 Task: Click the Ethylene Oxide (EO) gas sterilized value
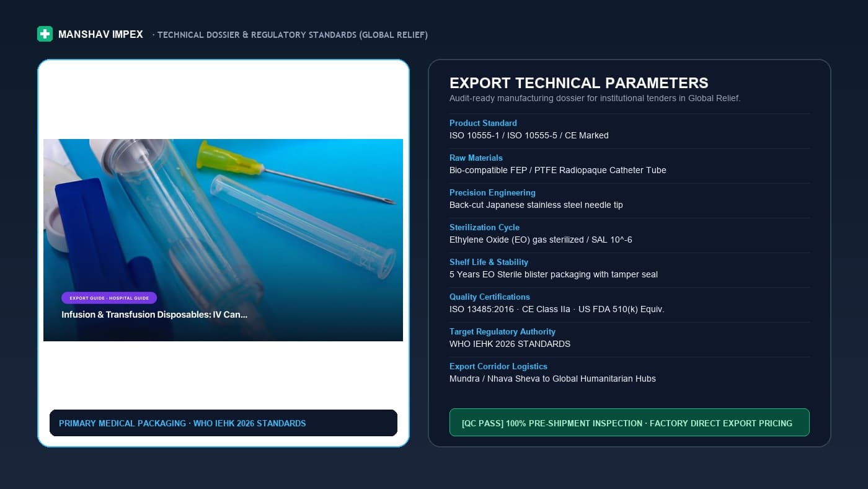click(541, 240)
